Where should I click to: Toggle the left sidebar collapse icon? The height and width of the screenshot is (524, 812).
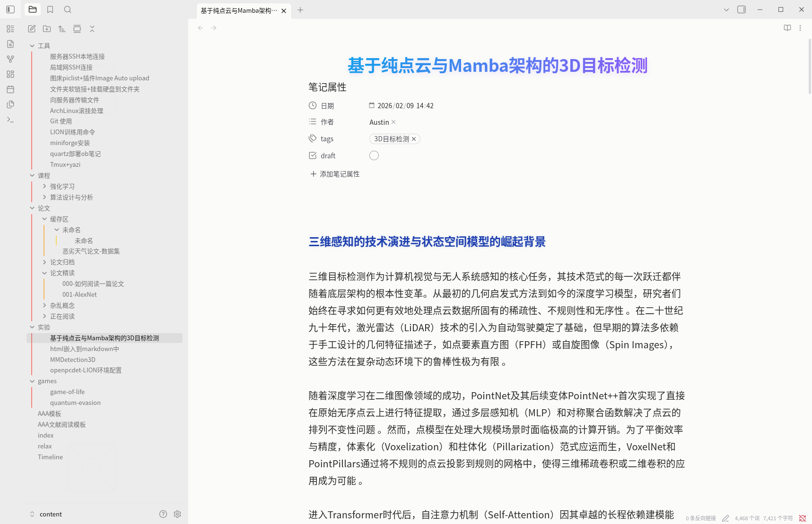(10, 9)
